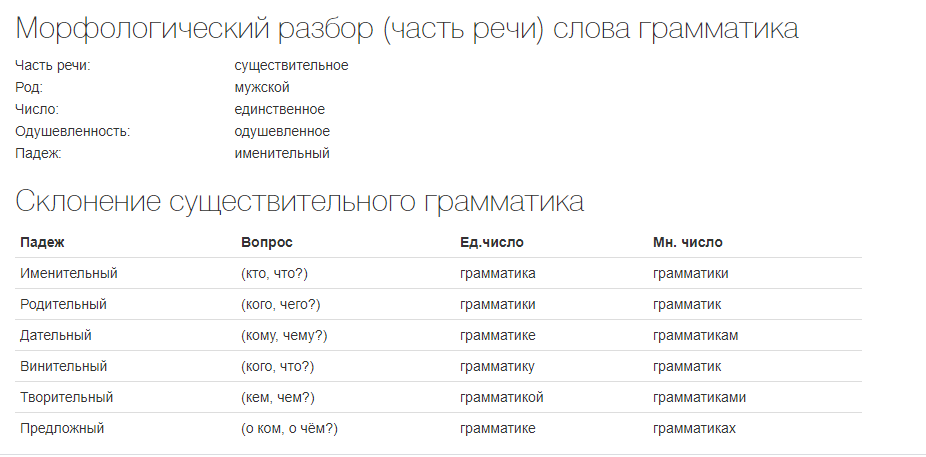This screenshot has height=457, width=926.
Task: Click plural form грамматикам in Дательный row
Action: 695,335
